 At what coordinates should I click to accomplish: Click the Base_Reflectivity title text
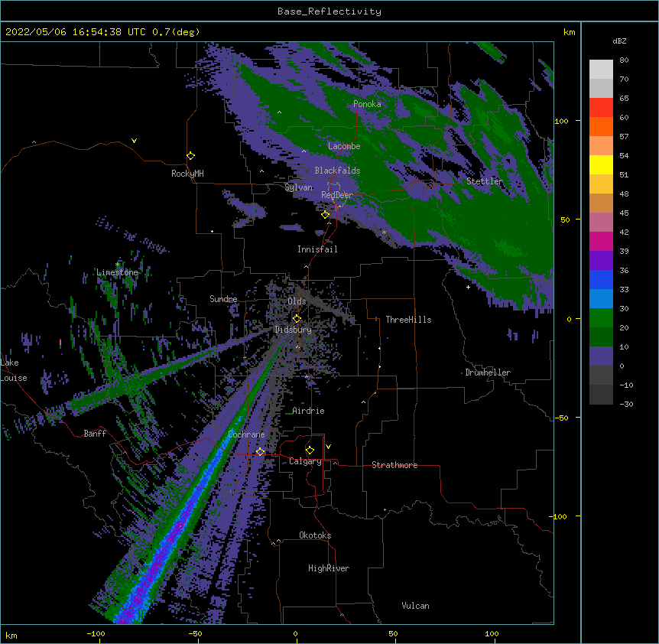coord(329,11)
